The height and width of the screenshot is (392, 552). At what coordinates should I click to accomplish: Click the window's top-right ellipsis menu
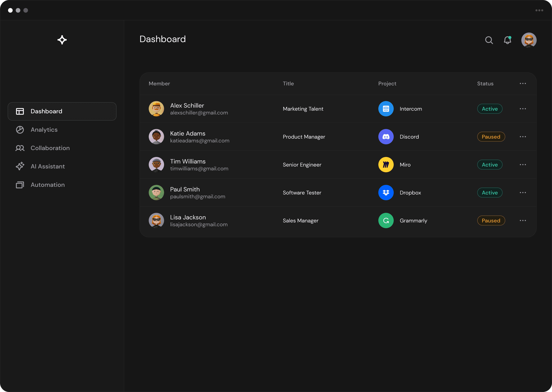pyautogui.click(x=539, y=10)
